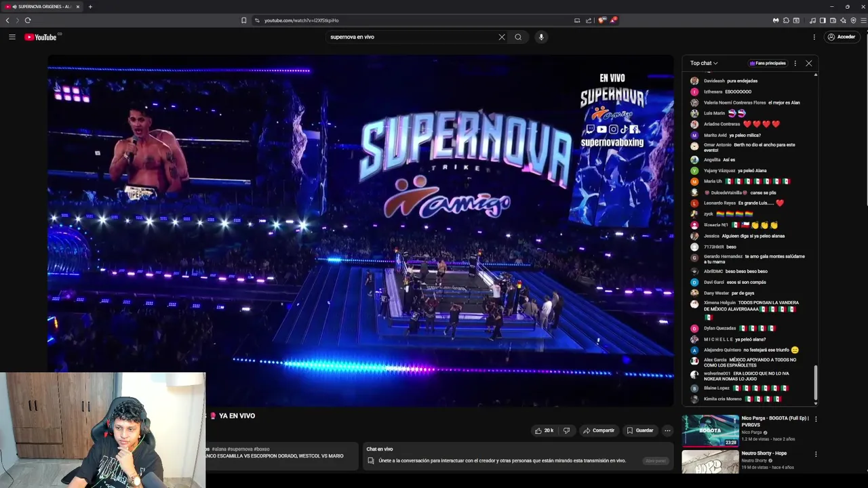Screen dimensions: 868x488
Task: Open more video actions ellipsis
Action: [x=667, y=430]
